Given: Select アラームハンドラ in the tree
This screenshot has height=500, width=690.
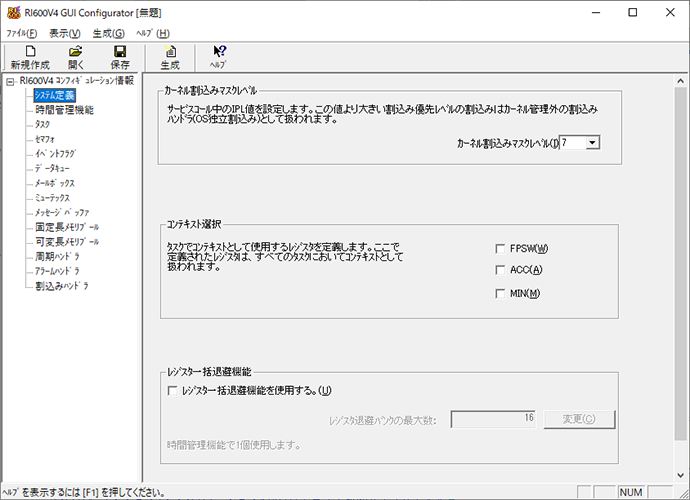Looking at the screenshot, I should coord(58,271).
